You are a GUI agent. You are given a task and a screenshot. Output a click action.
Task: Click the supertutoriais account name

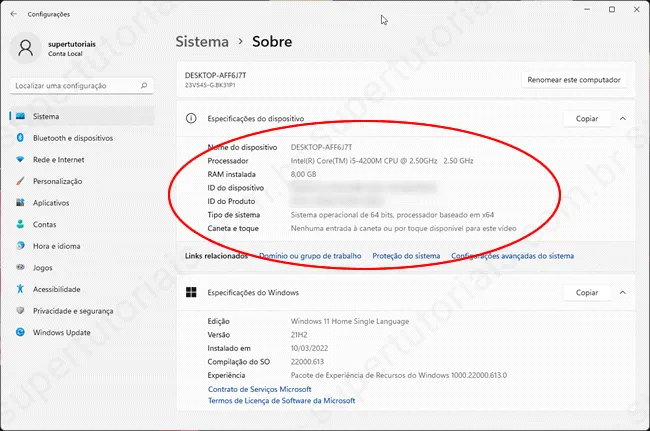[x=72, y=44]
